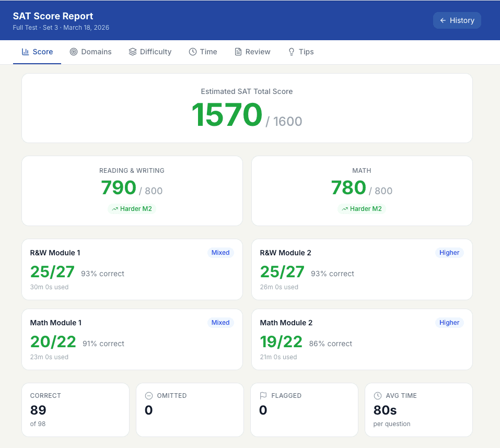Click the back arrow inside History button
This screenshot has height=448, width=500.
(444, 20)
